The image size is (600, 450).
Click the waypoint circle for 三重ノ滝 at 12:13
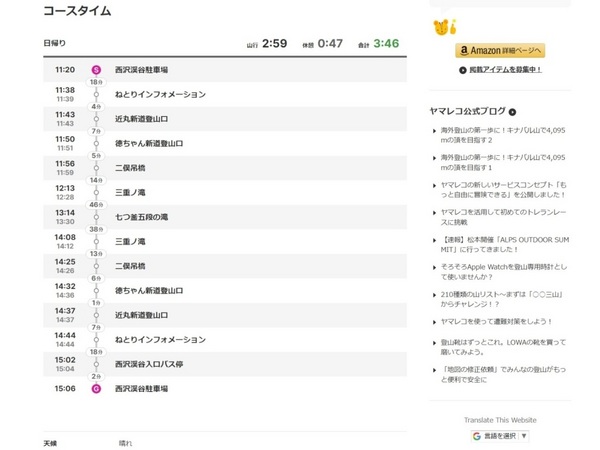[96, 192]
